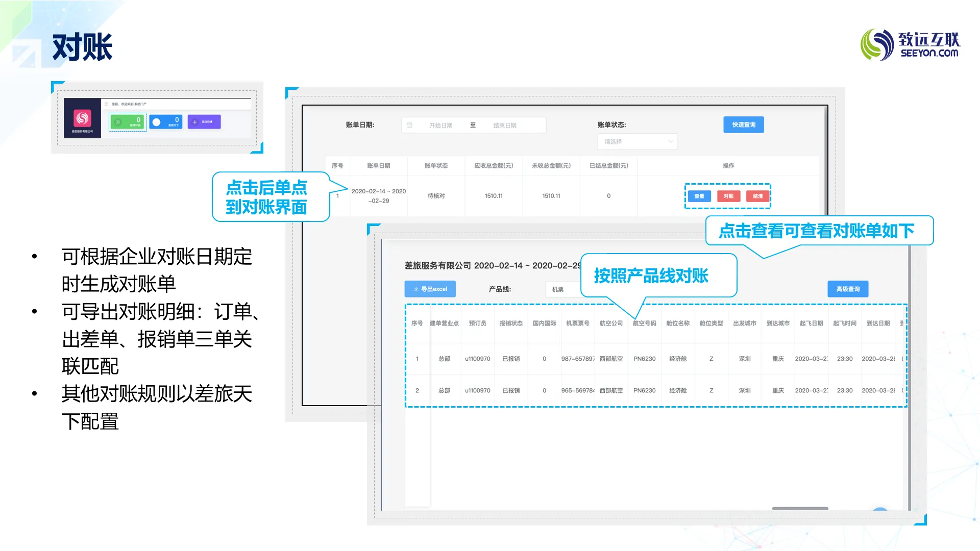Open the 账单状态 请选择 dropdown
The height and width of the screenshot is (551, 980).
(x=638, y=142)
